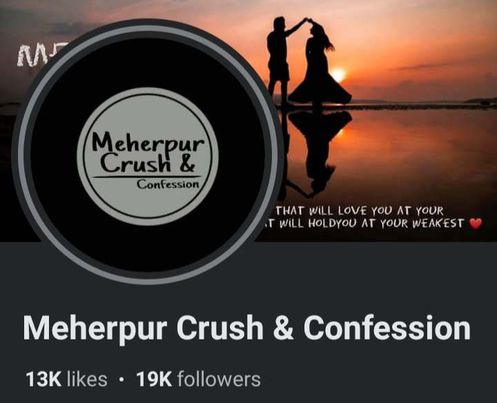Click the setting sun in the cover photo
497x403 pixels.
[338, 74]
